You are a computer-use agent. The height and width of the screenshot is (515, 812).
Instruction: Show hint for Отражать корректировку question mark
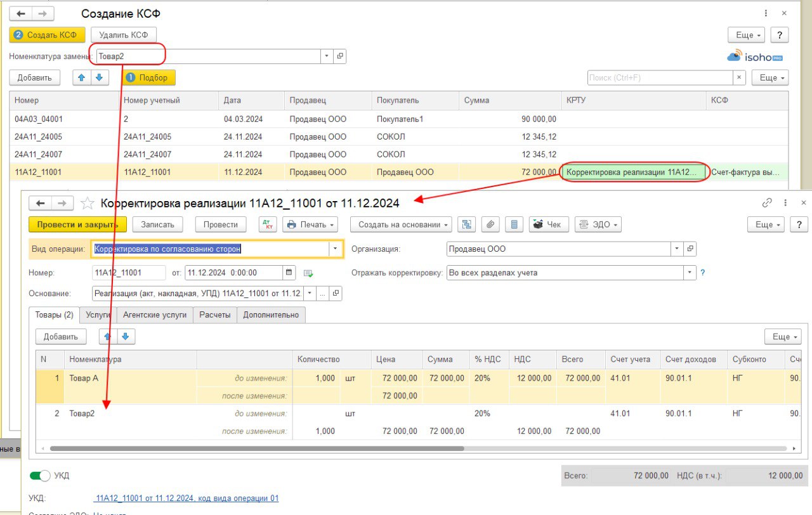(x=703, y=273)
